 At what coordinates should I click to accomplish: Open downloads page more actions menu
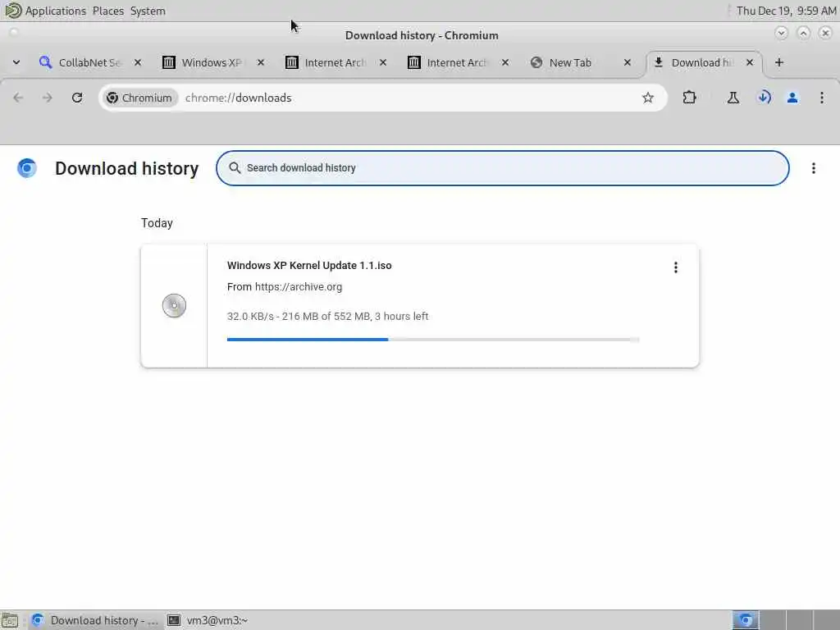pos(813,167)
